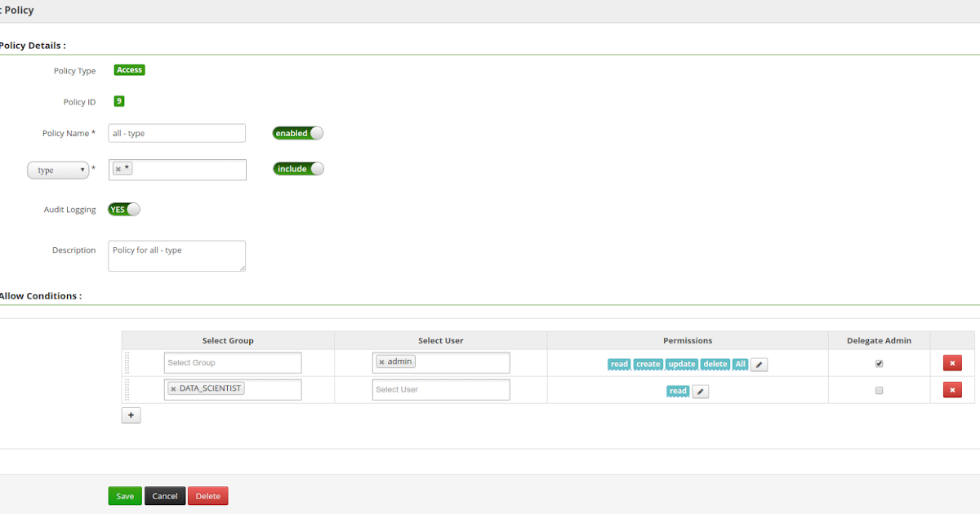Open the type resource dropdown
Viewport: 980px width, 514px height.
[58, 170]
